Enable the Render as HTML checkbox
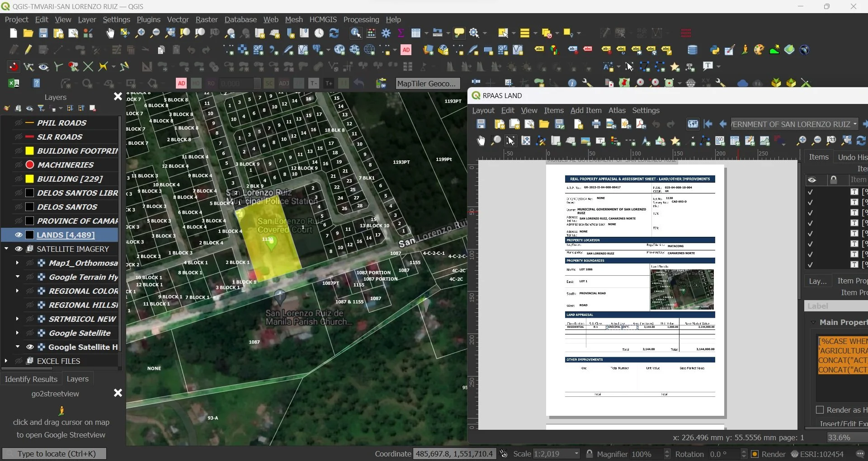The height and width of the screenshot is (461, 868). coord(820,410)
